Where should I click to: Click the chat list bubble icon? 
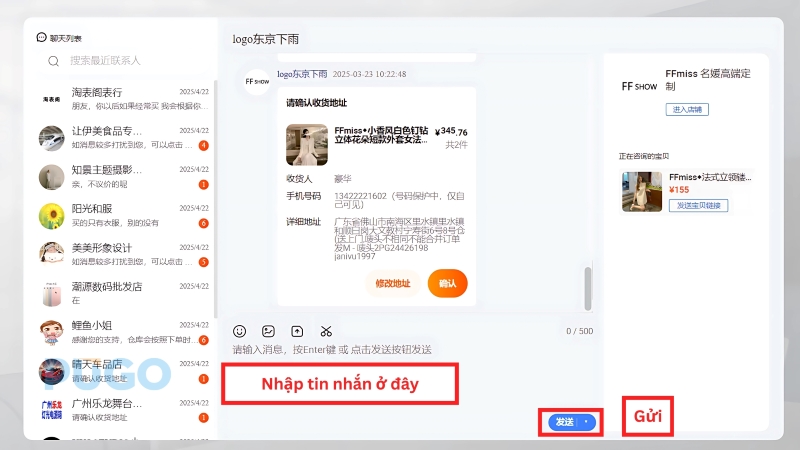coord(41,37)
